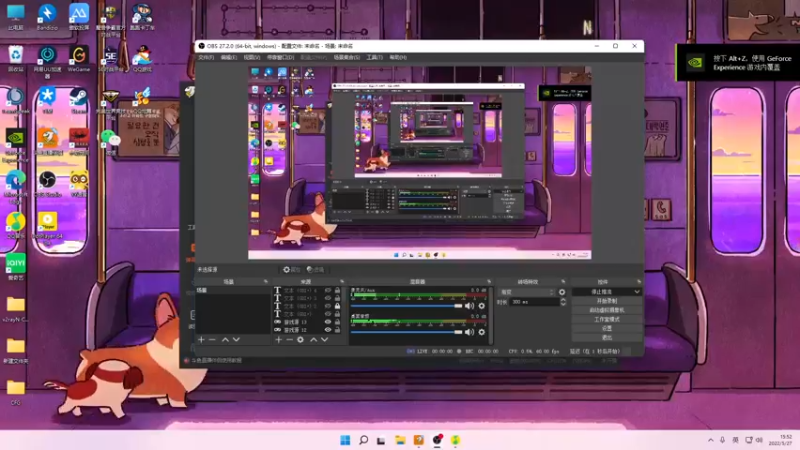Open the View menu in OBS
This screenshot has height=450, width=800.
[x=252, y=58]
